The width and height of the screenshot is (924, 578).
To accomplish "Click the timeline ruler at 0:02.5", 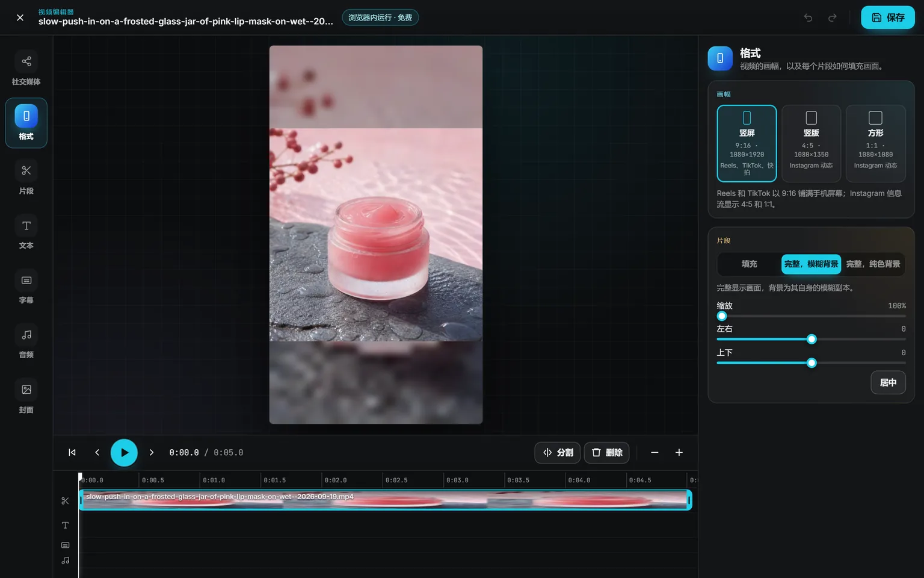I will pyautogui.click(x=396, y=480).
